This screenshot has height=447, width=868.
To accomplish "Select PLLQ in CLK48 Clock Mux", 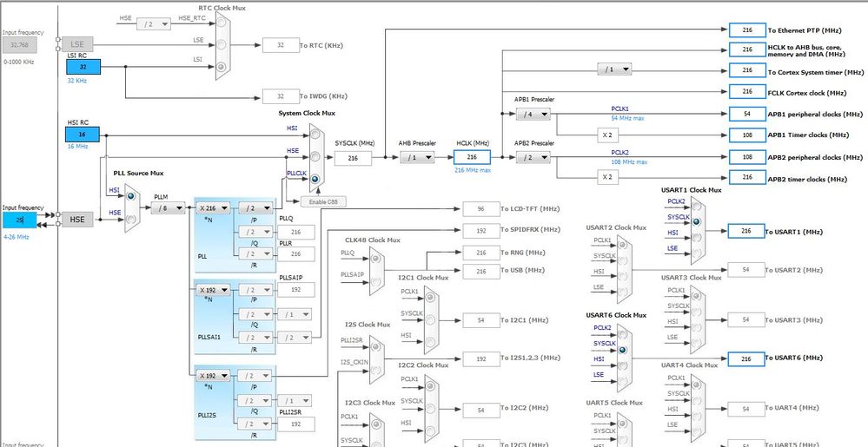I will pos(375,259).
